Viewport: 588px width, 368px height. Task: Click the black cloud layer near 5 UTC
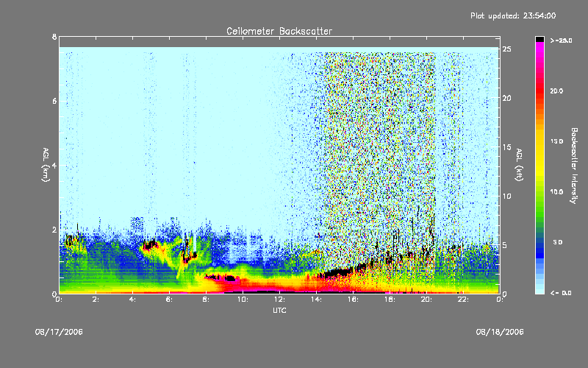pyautogui.click(x=151, y=245)
